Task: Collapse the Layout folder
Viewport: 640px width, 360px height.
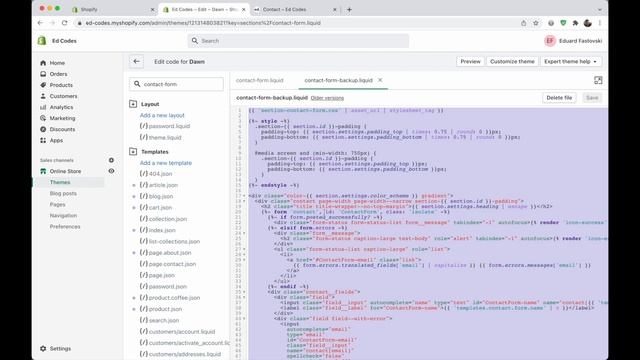Action: [x=133, y=104]
